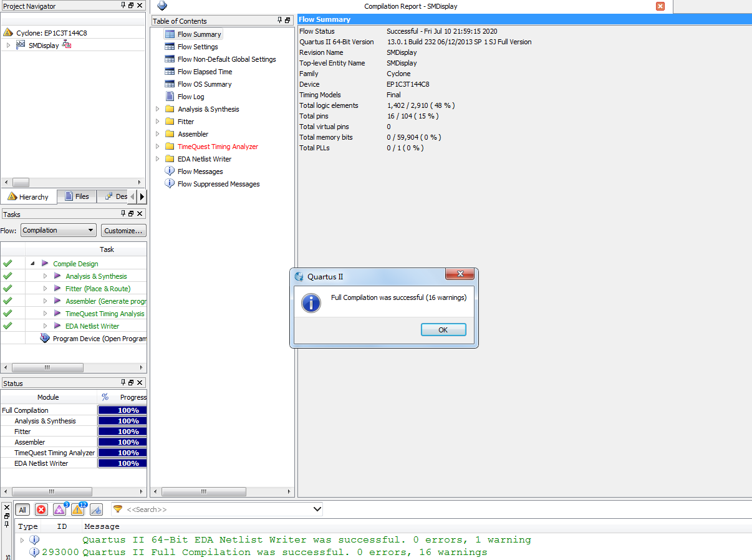
Task: Expand the SMDisplay entity in hierarchy
Action: [8, 46]
